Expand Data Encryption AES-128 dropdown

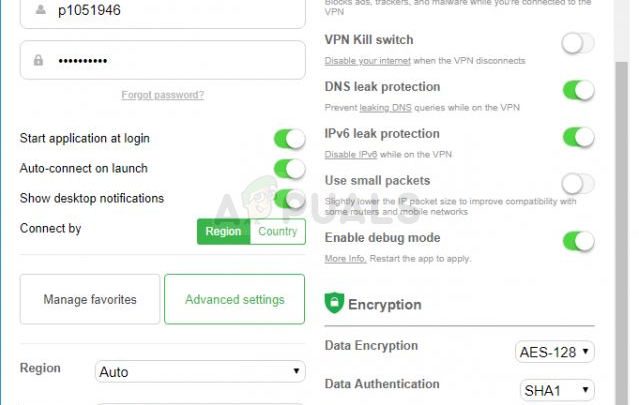[x=555, y=351]
